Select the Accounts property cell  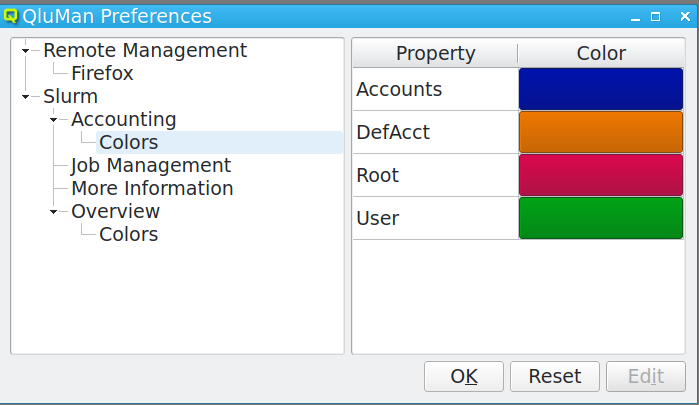tap(436, 89)
